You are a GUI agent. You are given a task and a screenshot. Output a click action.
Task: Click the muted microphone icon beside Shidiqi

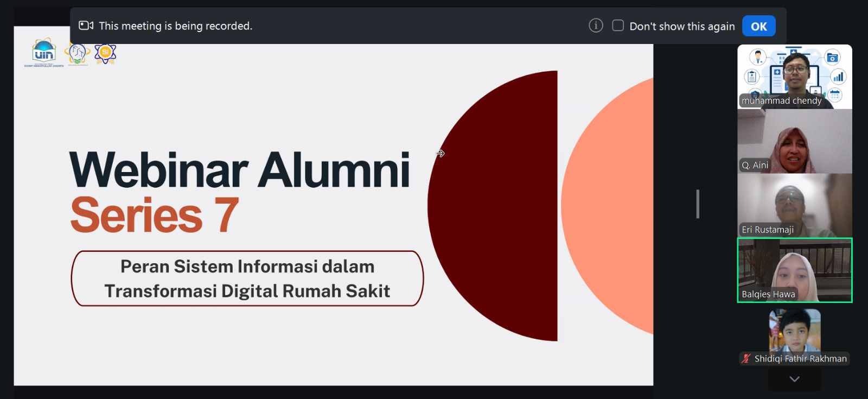(746, 358)
